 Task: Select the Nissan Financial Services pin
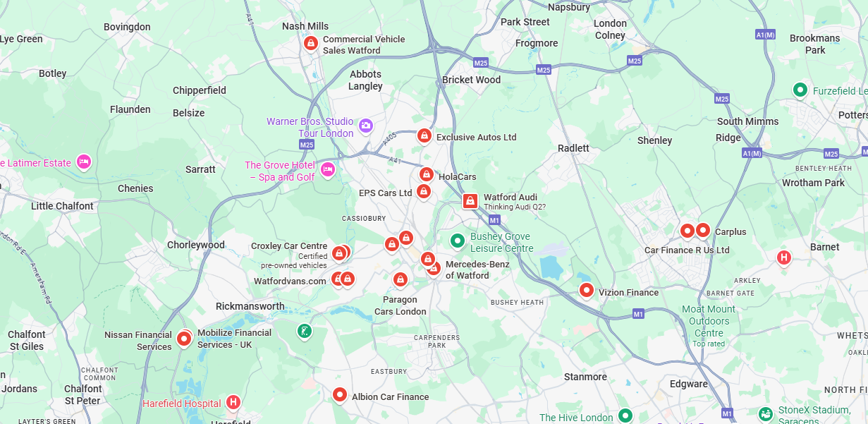click(183, 340)
